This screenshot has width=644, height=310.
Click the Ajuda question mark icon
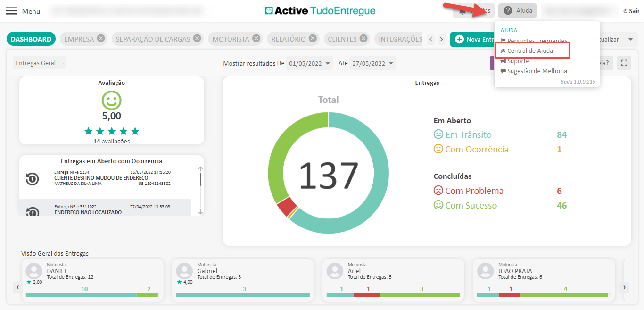tap(508, 10)
